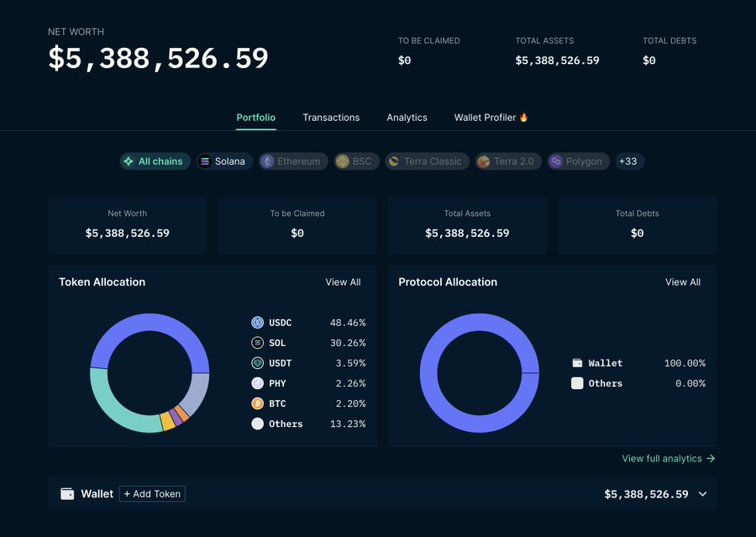
Task: Click the Protocol Allocation heading
Action: pos(448,282)
